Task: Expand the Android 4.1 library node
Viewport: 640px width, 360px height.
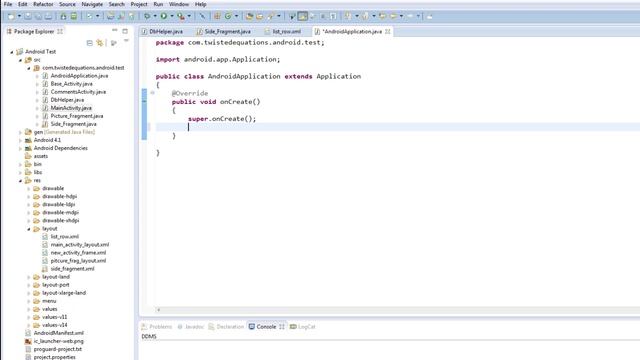Action: (x=20, y=140)
